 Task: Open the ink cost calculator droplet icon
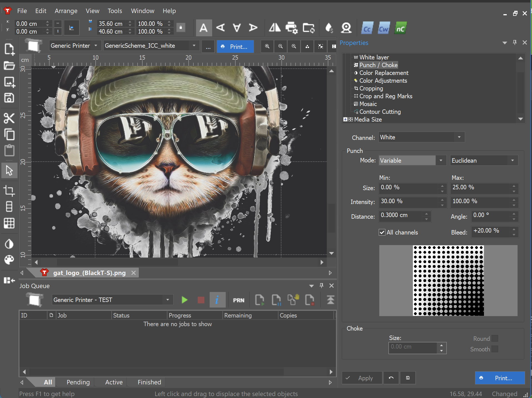pos(329,28)
